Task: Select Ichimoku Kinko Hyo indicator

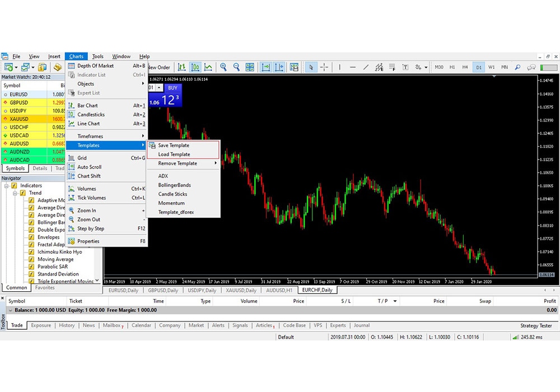Action: point(60,251)
